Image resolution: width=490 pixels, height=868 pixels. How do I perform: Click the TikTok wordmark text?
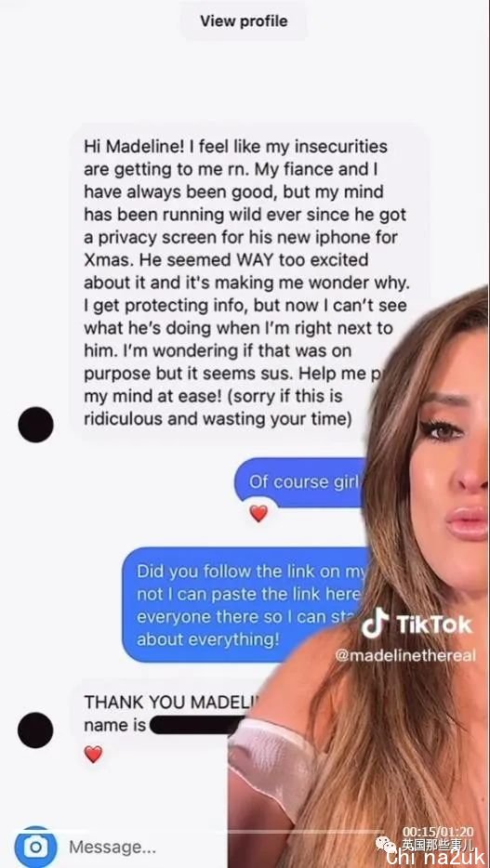tap(434, 625)
